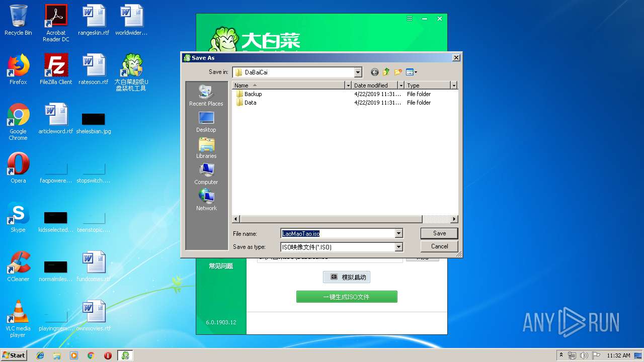Image resolution: width=644 pixels, height=362 pixels.
Task: Launch CCleaner from desktop
Action: tap(18, 266)
